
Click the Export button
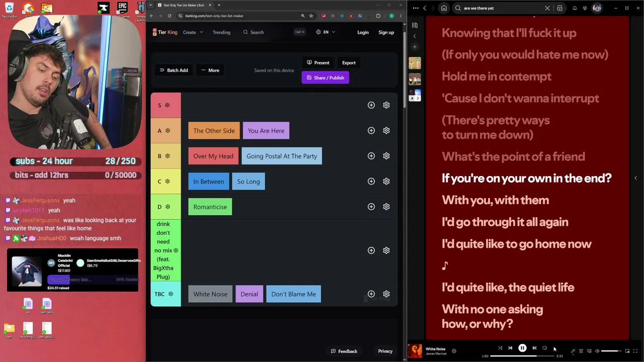coord(349,63)
